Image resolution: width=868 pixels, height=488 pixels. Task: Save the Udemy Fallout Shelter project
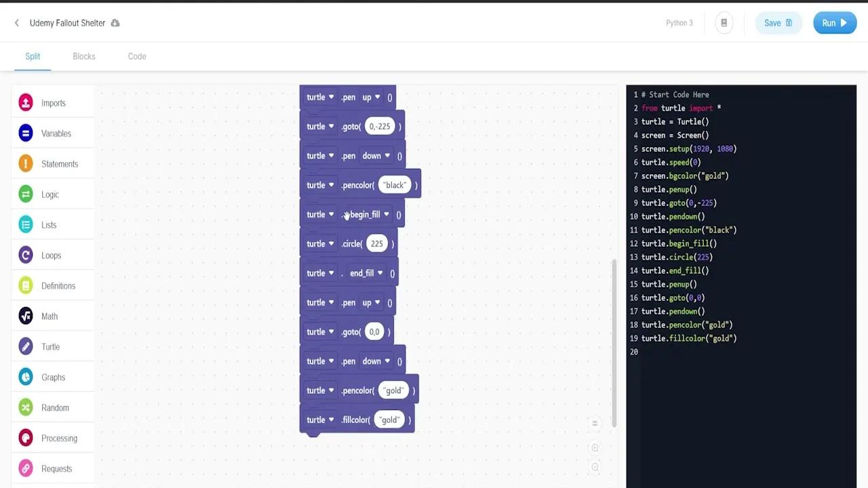(778, 22)
